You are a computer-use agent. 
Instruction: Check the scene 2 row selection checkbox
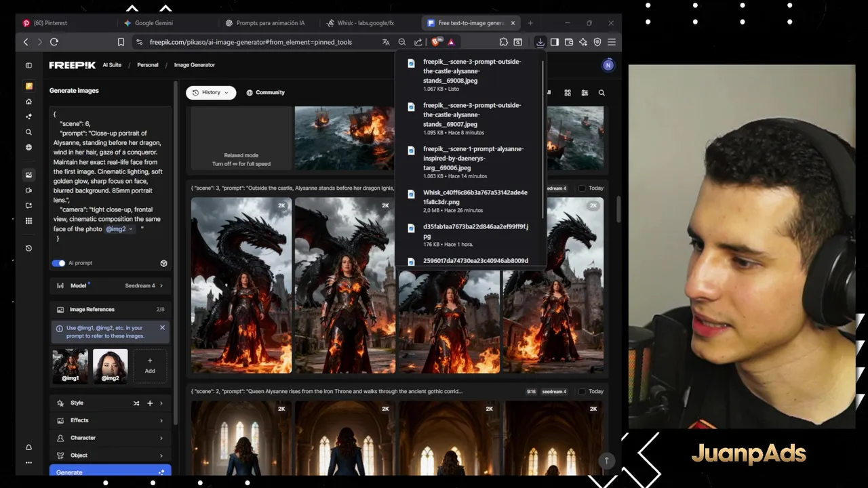[581, 392]
